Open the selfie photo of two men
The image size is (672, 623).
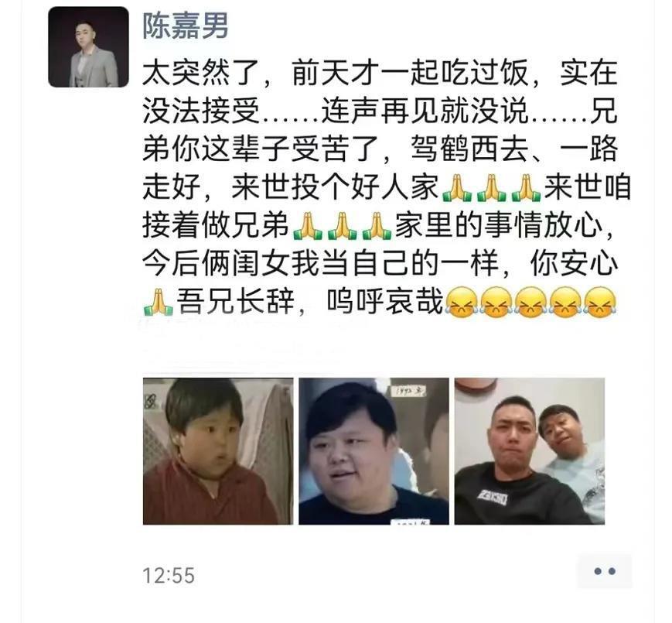(529, 451)
